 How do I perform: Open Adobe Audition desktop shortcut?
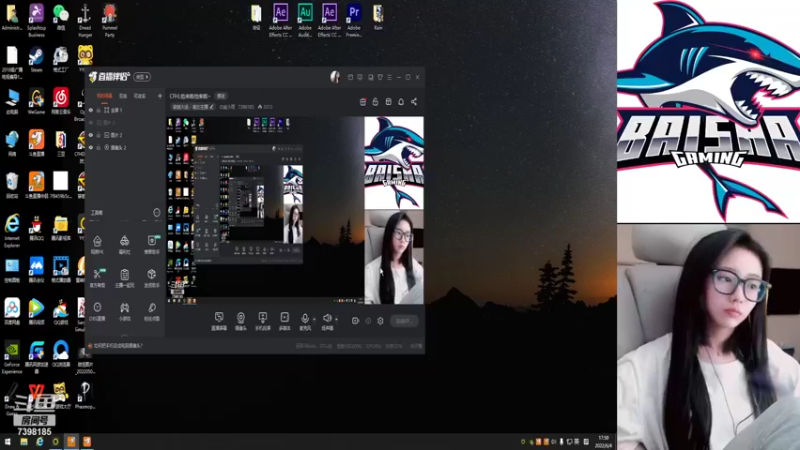(x=305, y=20)
